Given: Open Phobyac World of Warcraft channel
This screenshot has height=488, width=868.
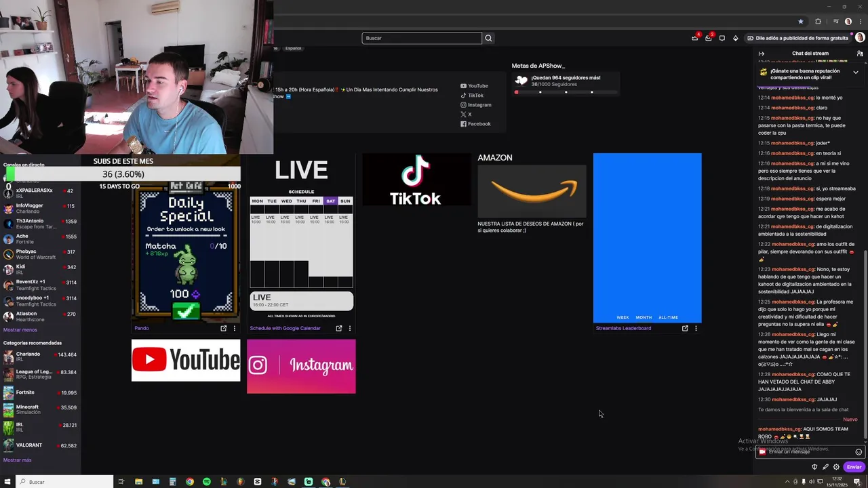Looking at the screenshot, I should [x=40, y=254].
